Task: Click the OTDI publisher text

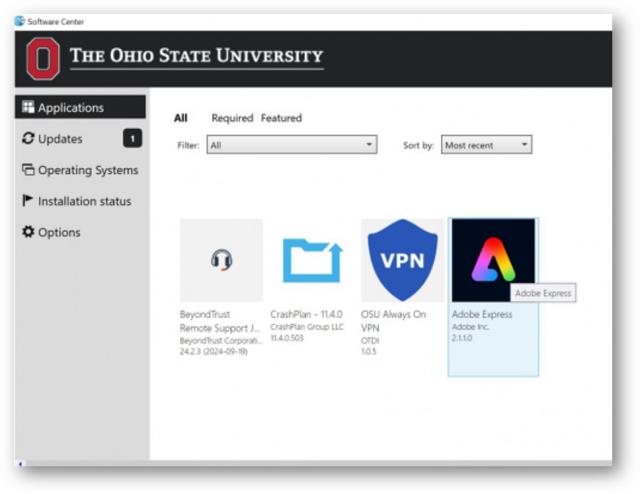Action: [x=370, y=340]
